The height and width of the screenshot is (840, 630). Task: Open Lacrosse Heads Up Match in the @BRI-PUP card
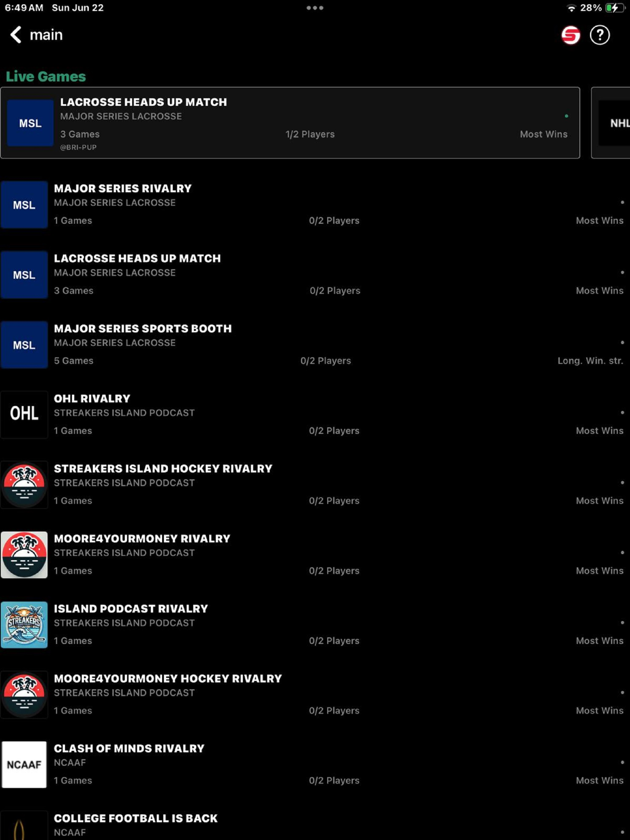coord(143,102)
